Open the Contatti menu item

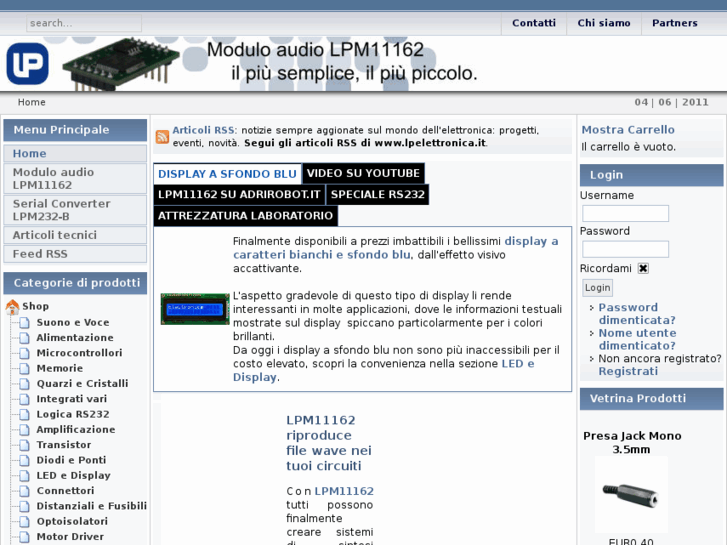534,23
